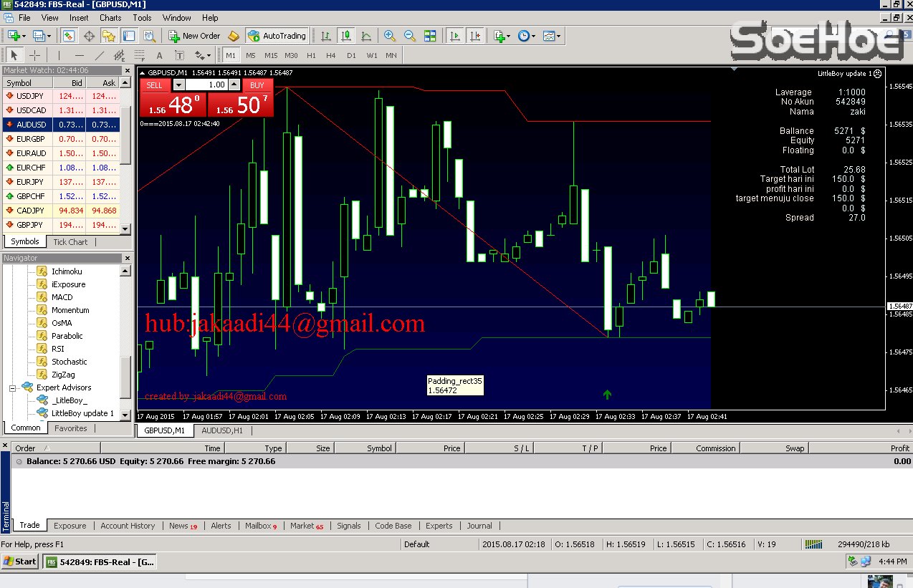Click the Tile Windows icon

coord(430,36)
